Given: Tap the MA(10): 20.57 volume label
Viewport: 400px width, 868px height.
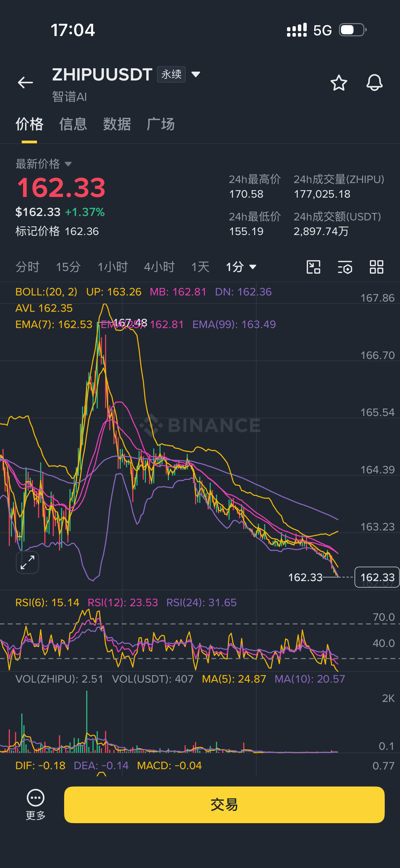Looking at the screenshot, I should pos(310,679).
